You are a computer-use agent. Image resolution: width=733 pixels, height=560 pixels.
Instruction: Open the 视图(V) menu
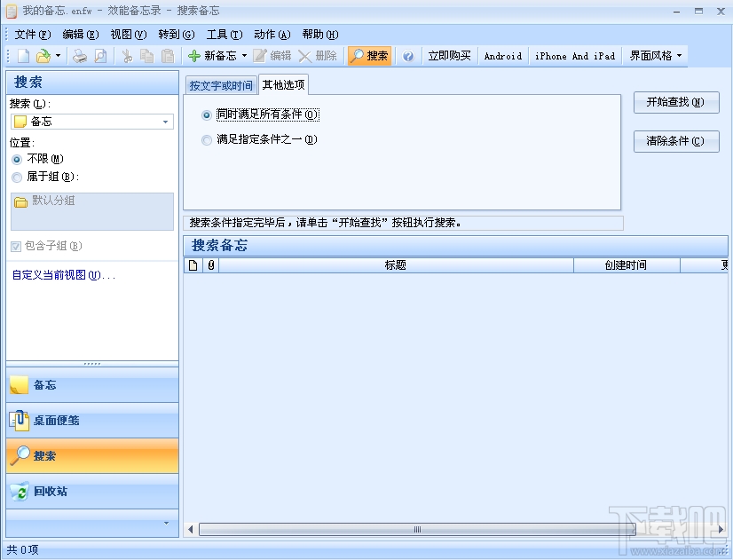click(x=129, y=35)
